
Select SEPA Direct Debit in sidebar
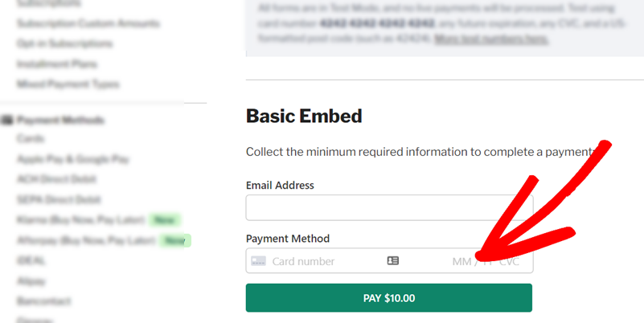[x=59, y=200]
